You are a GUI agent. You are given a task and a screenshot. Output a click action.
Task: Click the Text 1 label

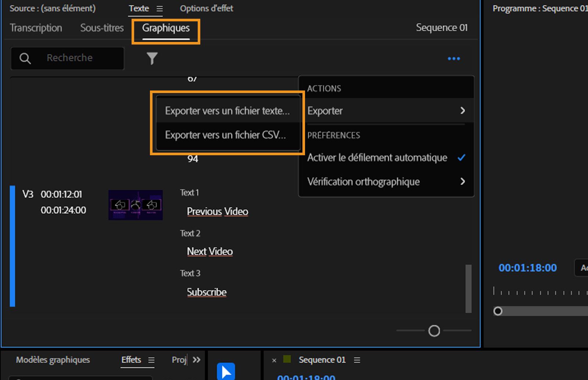pos(190,193)
